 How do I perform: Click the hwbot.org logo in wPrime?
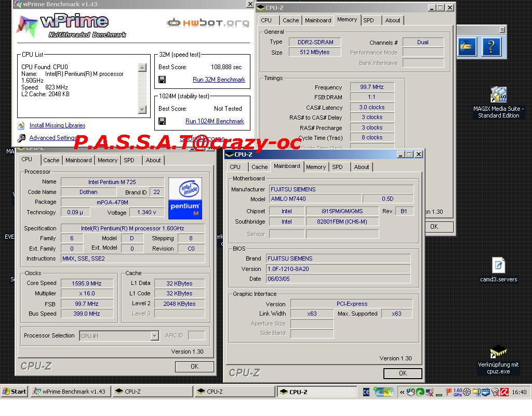pos(208,23)
